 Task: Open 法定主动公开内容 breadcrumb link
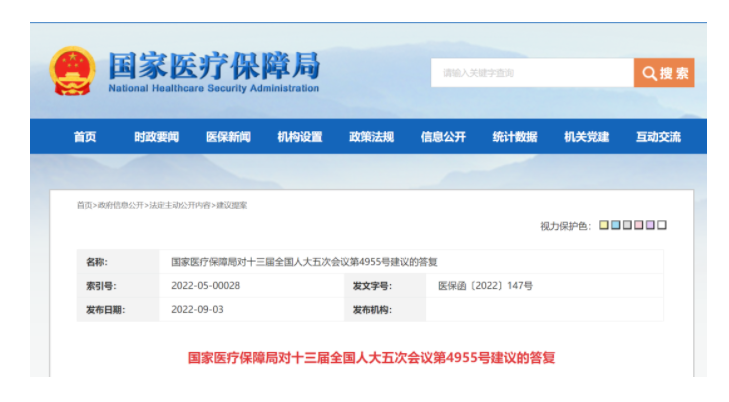coord(179,205)
